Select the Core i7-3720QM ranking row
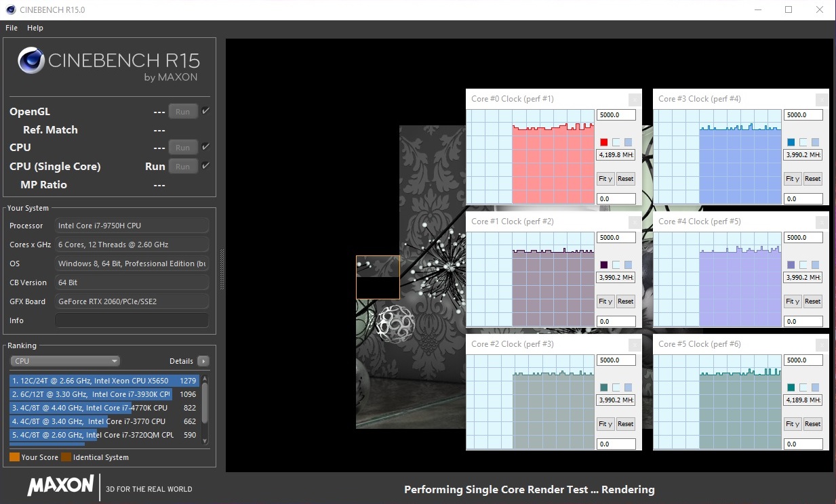This screenshot has height=504, width=836. (x=104, y=435)
